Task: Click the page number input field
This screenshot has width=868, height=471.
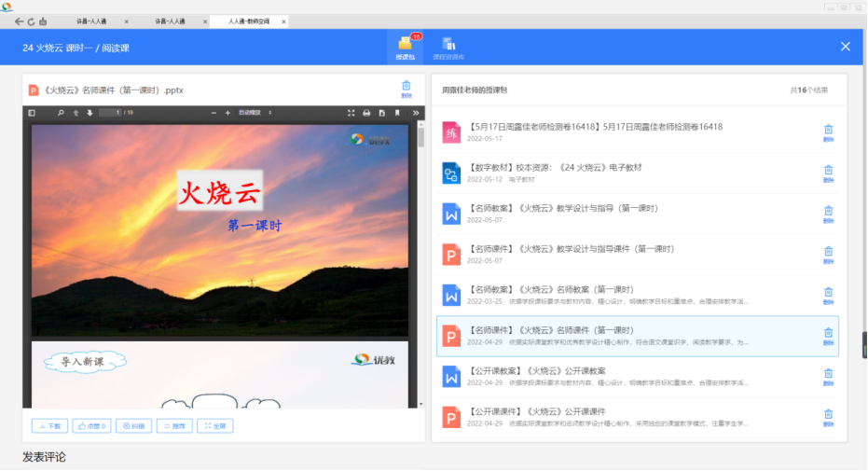Action: point(110,113)
